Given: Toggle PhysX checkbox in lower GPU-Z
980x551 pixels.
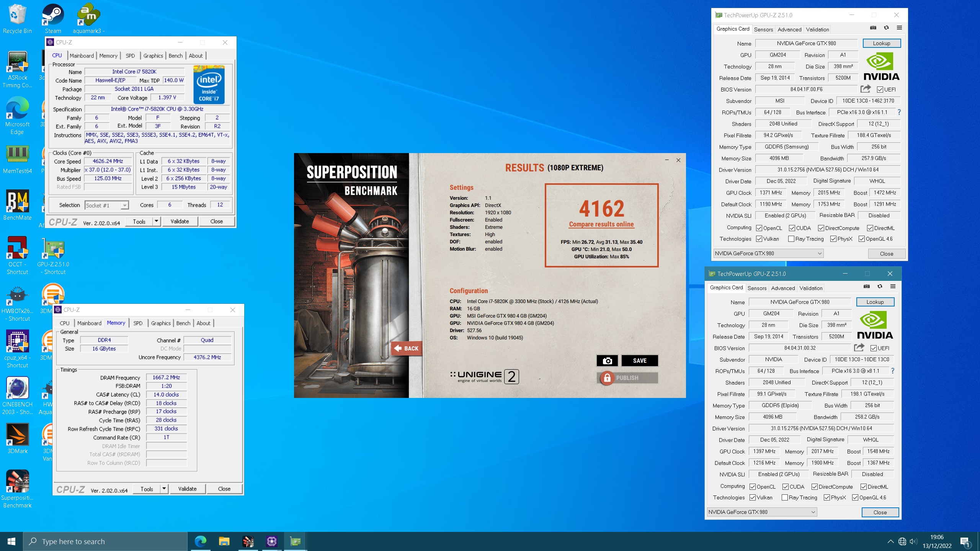Looking at the screenshot, I should (827, 497).
